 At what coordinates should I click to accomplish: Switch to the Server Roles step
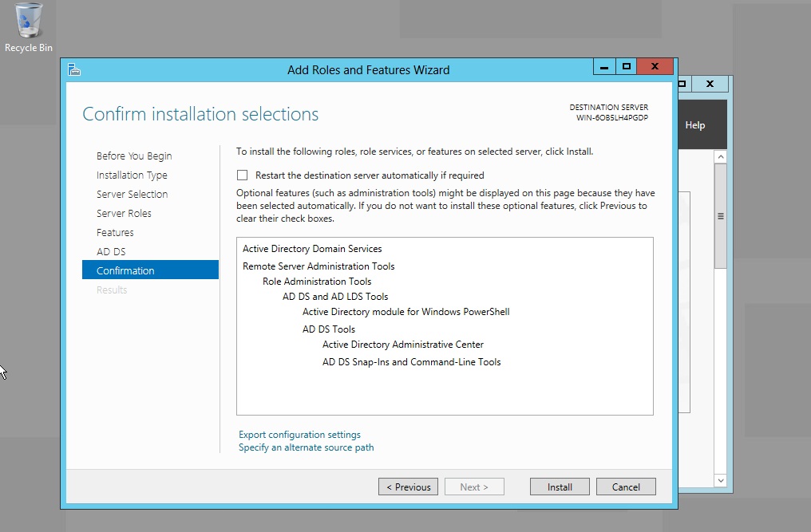[124, 214]
